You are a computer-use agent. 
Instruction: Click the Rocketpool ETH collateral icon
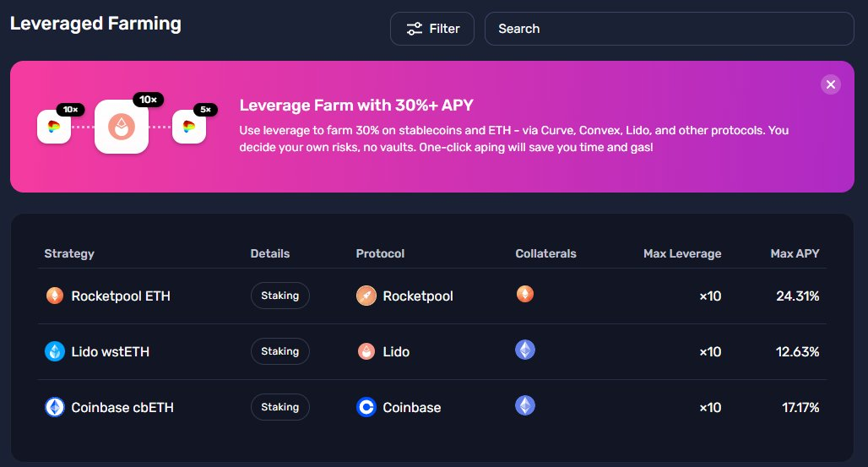point(525,294)
